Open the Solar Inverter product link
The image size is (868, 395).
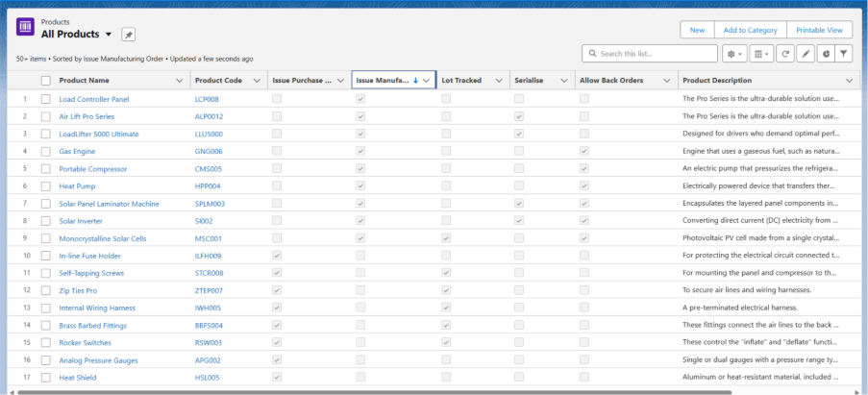pos(83,221)
